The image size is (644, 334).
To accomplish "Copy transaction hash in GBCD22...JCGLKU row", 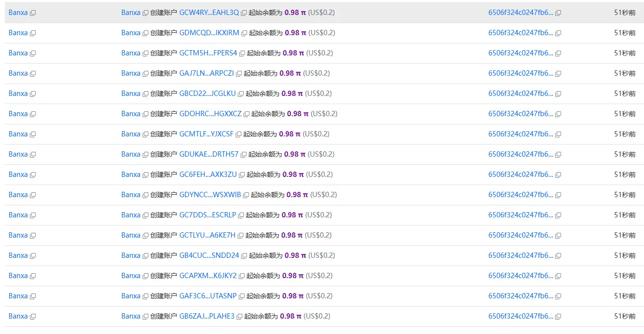I will [x=558, y=94].
